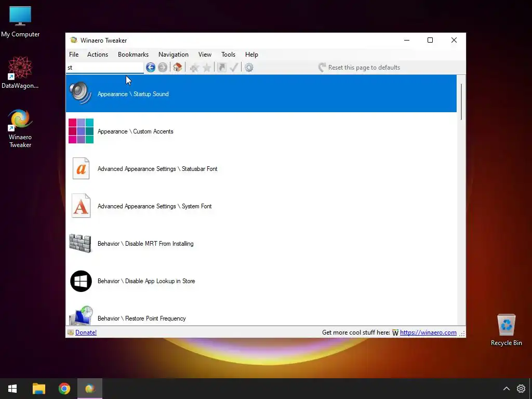Click the Restore Point Frequency icon
This screenshot has width=532, height=399.
coord(81,316)
